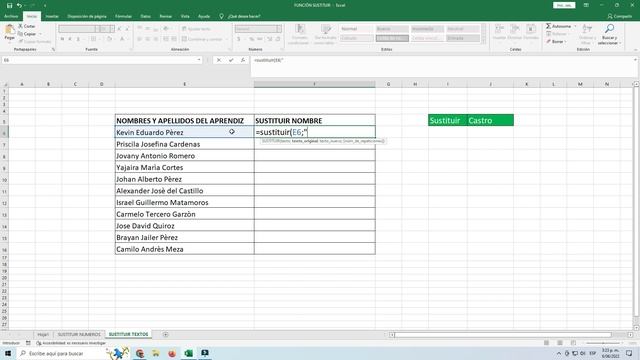Toggle Italic formatting button
Image resolution: width=640 pixels, height=360 pixels.
point(70,39)
